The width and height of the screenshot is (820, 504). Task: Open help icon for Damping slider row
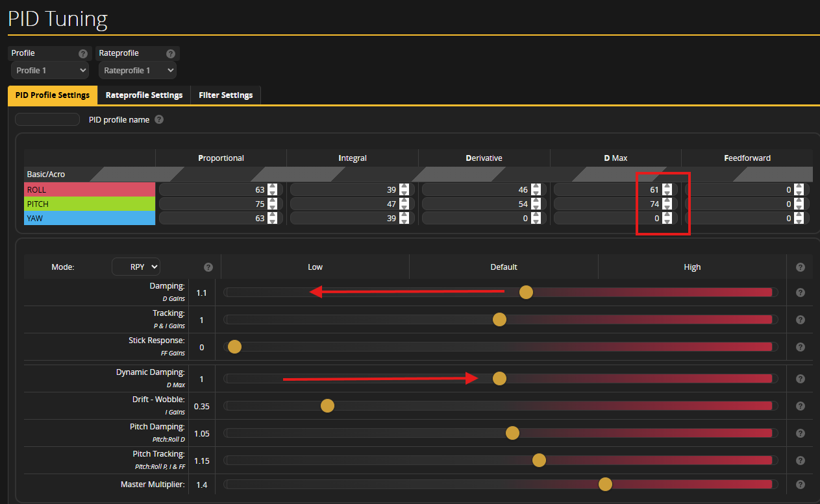[x=800, y=293]
